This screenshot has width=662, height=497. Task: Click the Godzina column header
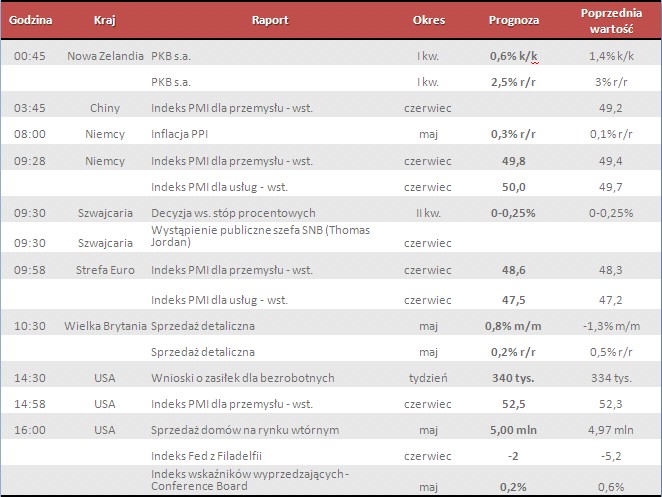pos(30,20)
